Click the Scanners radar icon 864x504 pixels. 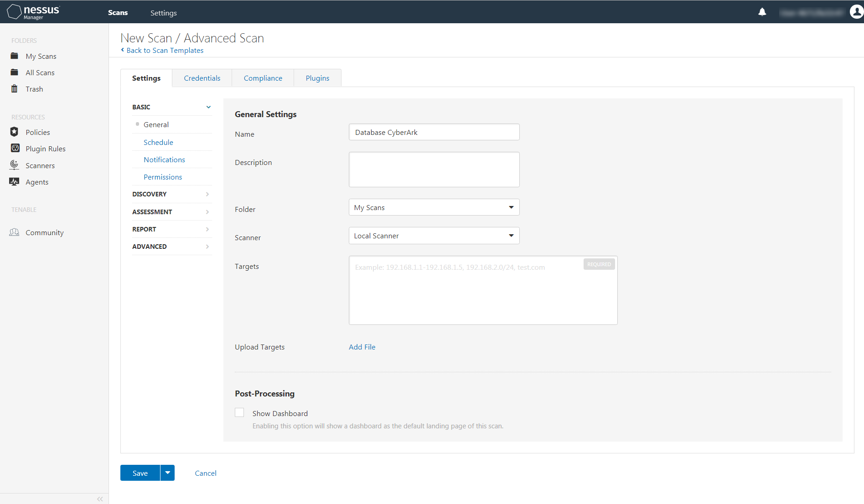[x=15, y=165]
